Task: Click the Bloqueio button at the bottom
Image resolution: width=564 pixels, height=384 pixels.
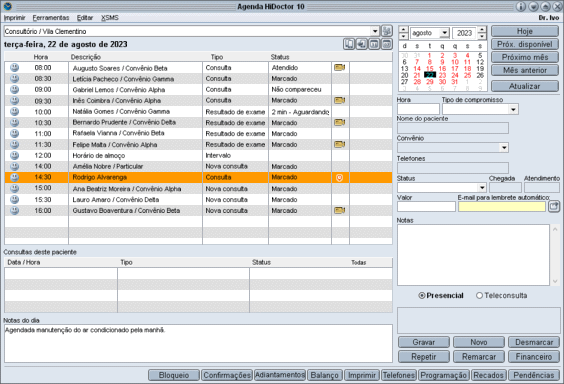Action: tap(174, 375)
